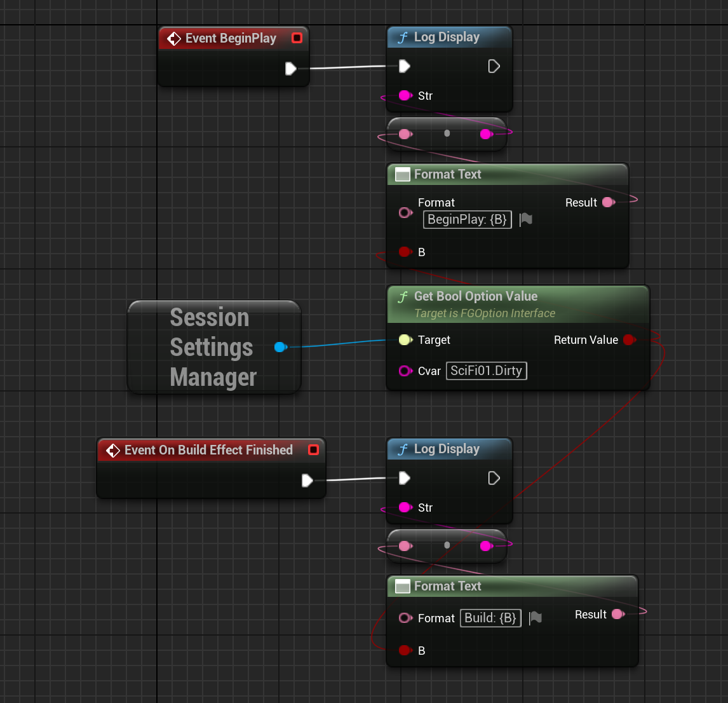Click the B pin on the Build Format Text

(405, 650)
